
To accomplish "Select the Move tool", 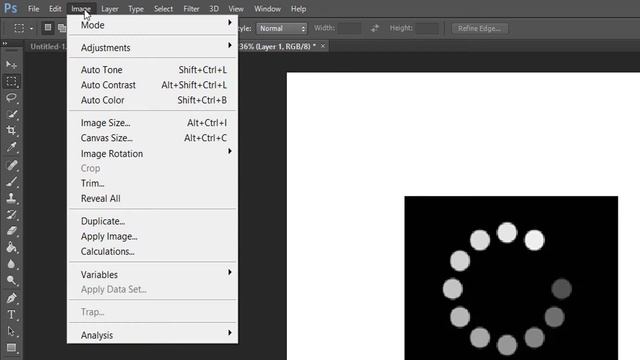I will pos(11,65).
